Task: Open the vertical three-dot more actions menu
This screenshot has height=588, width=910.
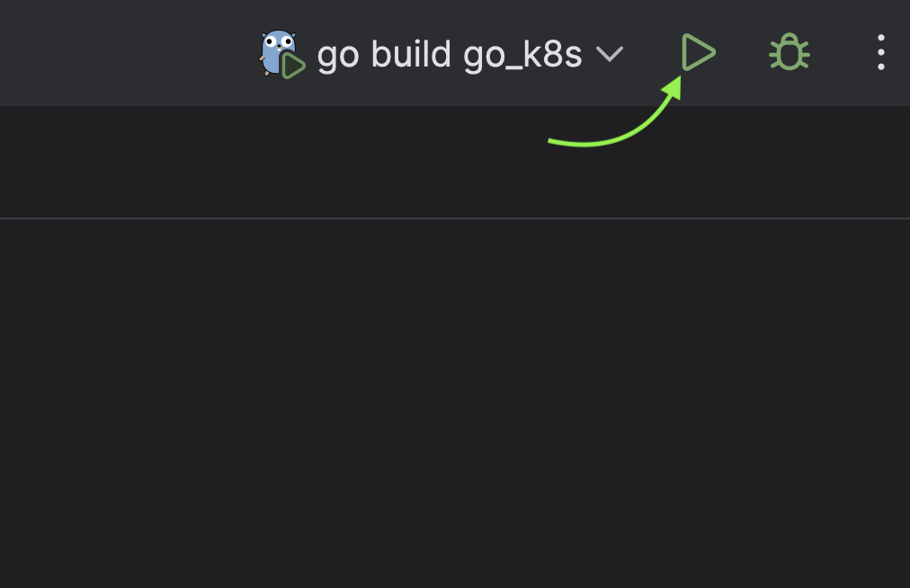Action: pos(881,52)
